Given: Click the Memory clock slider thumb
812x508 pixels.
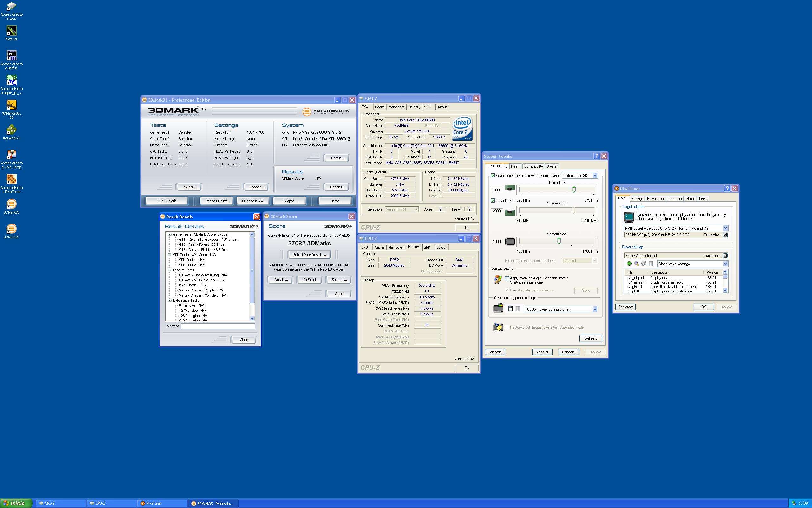Looking at the screenshot, I should coord(559,241).
